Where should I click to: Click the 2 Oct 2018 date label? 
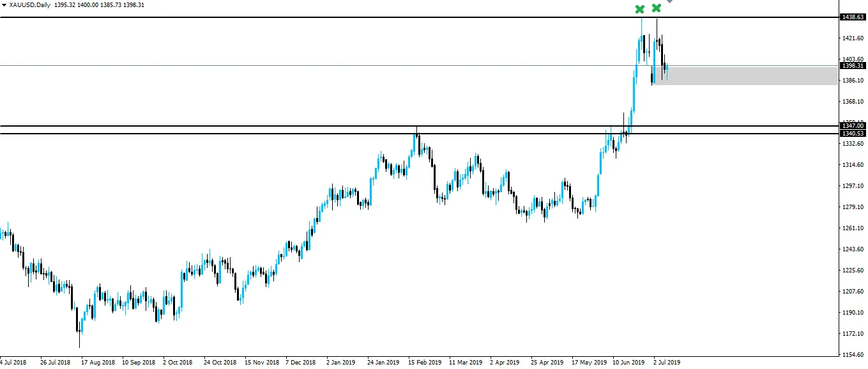[x=178, y=362]
